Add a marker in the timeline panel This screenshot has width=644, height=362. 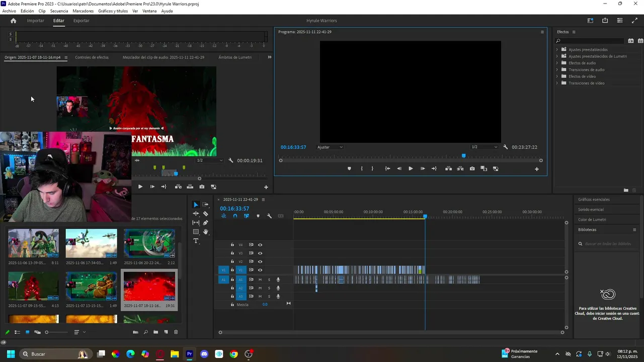pyautogui.click(x=258, y=216)
